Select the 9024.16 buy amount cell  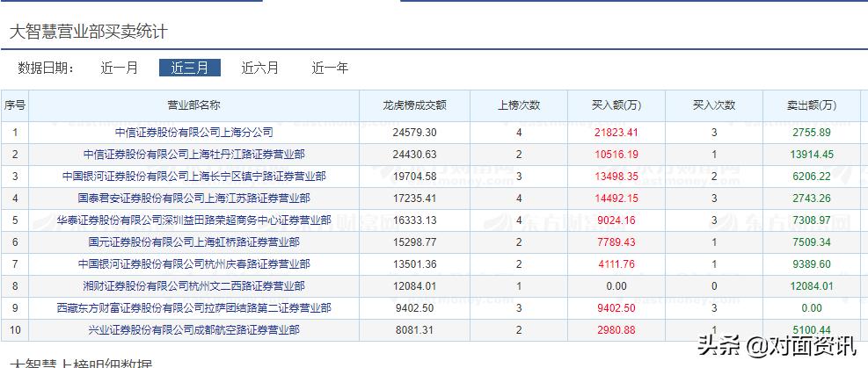(x=616, y=220)
